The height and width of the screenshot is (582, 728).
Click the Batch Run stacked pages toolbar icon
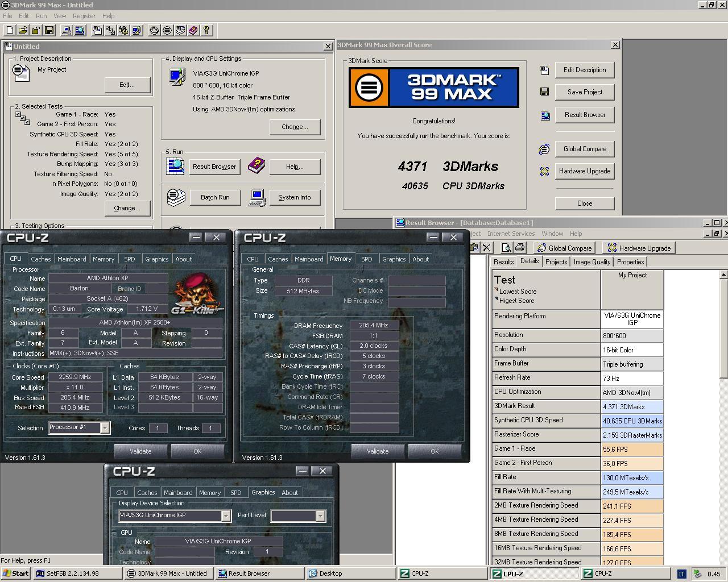pos(180,30)
